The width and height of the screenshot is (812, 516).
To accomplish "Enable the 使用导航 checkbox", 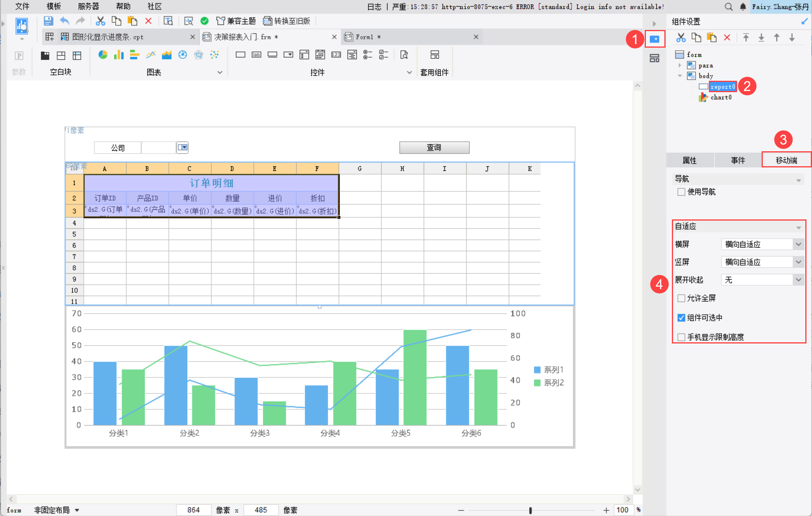I will click(681, 192).
